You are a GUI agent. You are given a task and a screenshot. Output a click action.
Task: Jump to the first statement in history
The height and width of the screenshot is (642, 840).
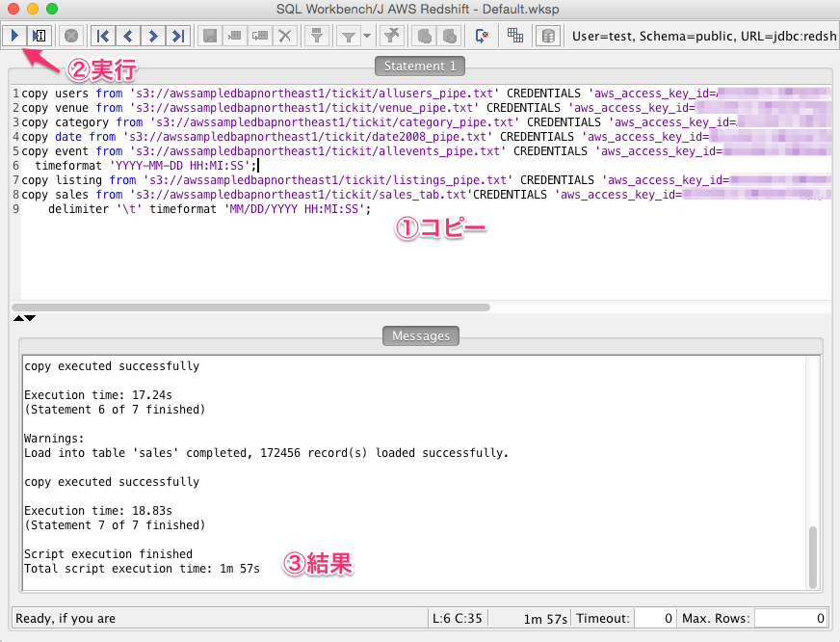point(103,36)
